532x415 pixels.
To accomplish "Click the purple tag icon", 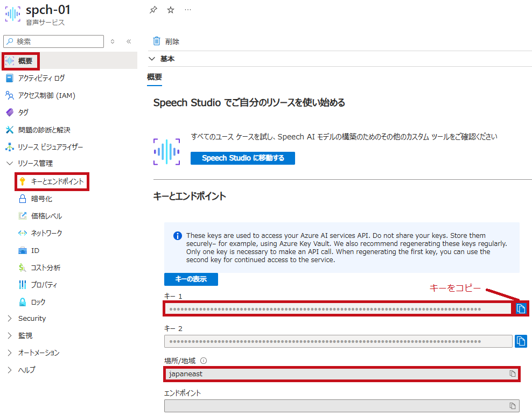I will tap(10, 112).
